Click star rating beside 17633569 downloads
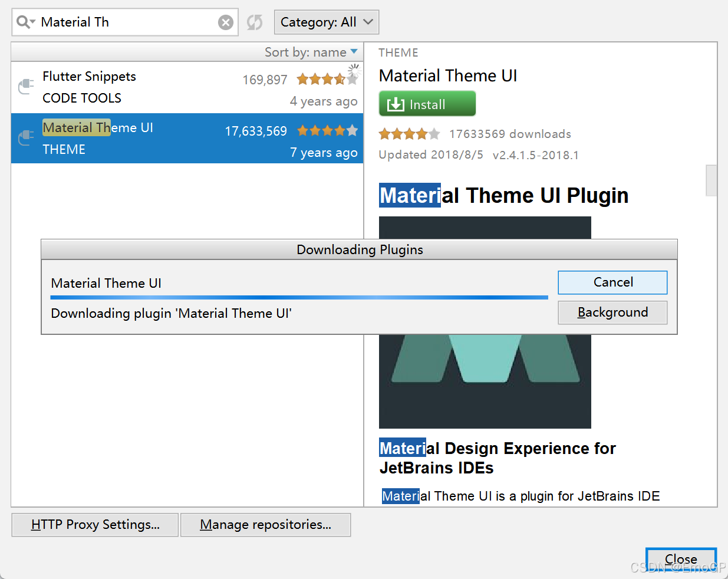This screenshot has width=728, height=579. tap(409, 134)
